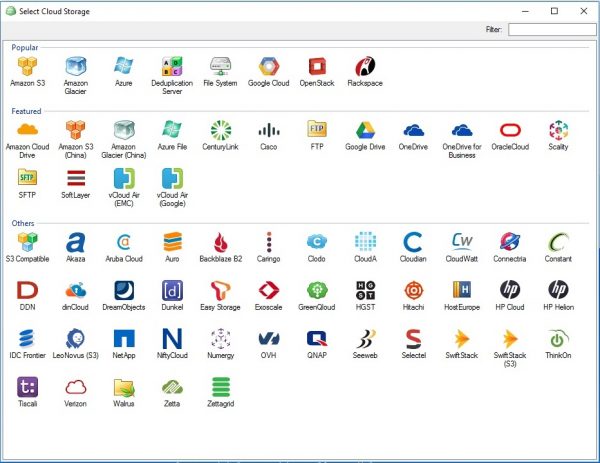Pick Deduplication Server

coord(172,66)
